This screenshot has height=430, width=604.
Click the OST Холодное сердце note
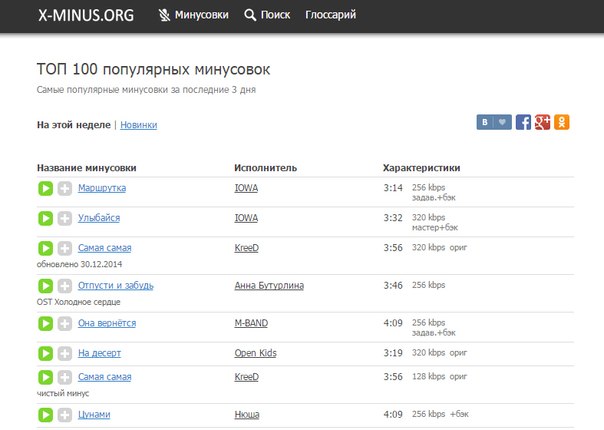tap(79, 302)
